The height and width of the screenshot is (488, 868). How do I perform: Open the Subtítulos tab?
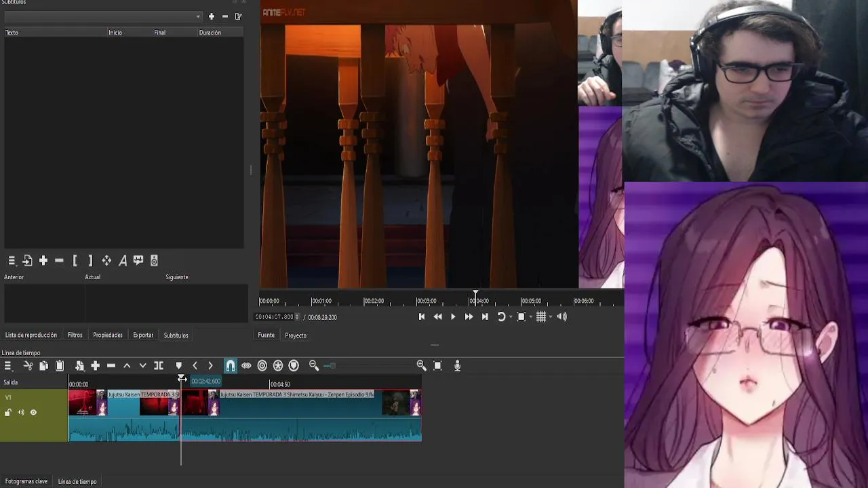pos(176,335)
